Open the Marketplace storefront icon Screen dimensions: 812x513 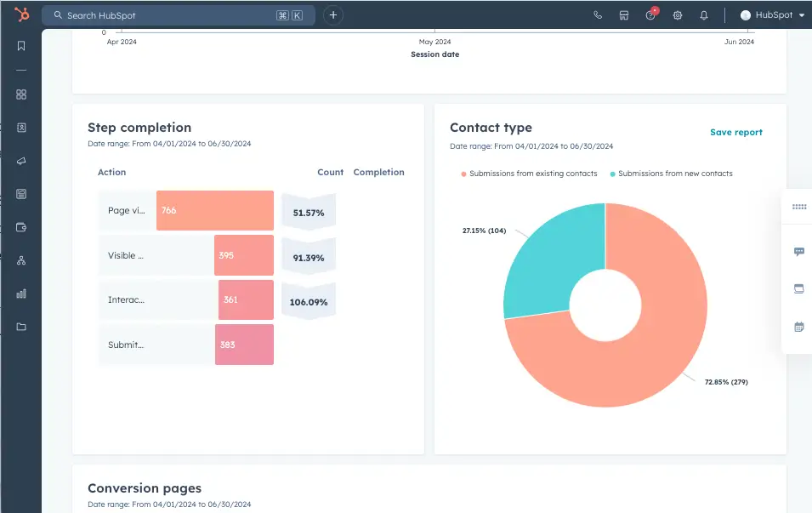623,15
